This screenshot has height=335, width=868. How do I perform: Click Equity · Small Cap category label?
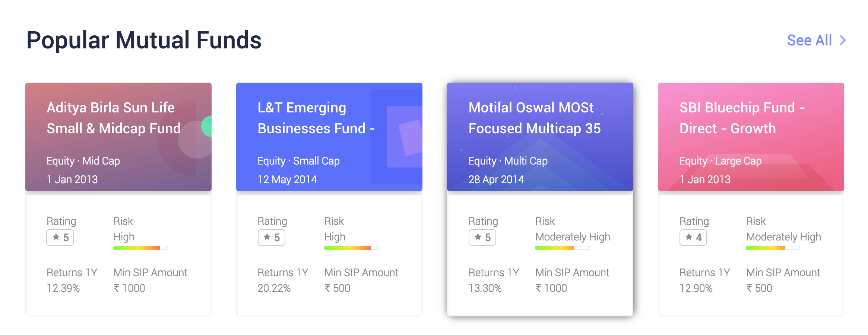pos(298,161)
